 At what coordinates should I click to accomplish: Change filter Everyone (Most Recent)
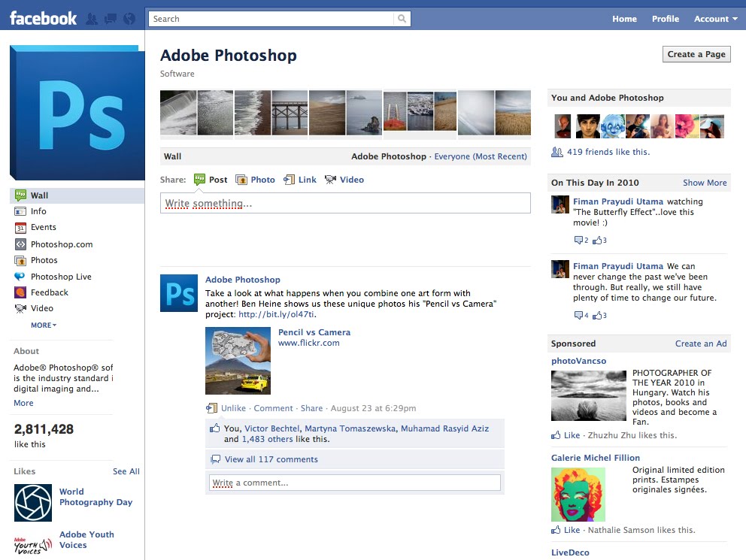[x=481, y=156]
